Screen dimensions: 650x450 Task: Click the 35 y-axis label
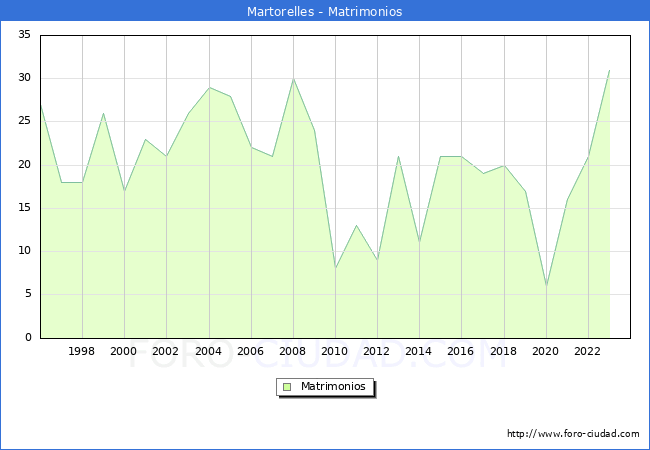click(x=24, y=35)
